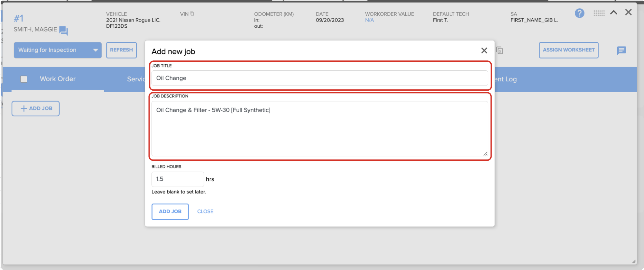Focus the Job Description text area

coord(320,129)
